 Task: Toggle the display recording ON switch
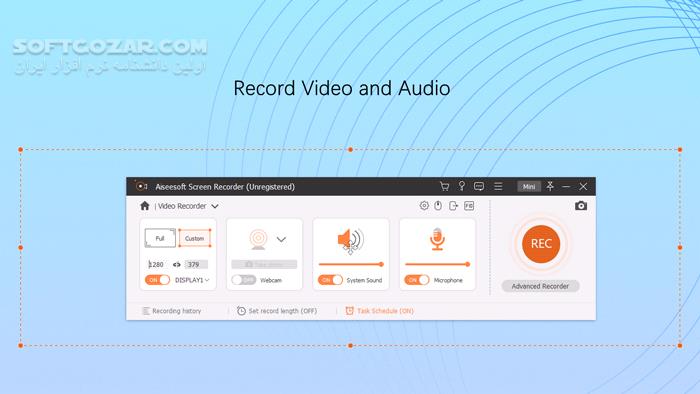[157, 280]
